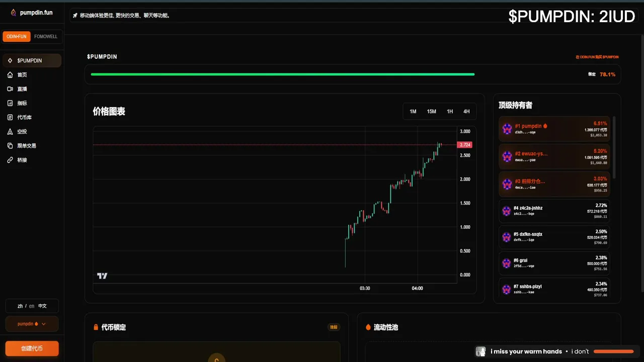Open the pumpdin account dropdown

coord(32,324)
